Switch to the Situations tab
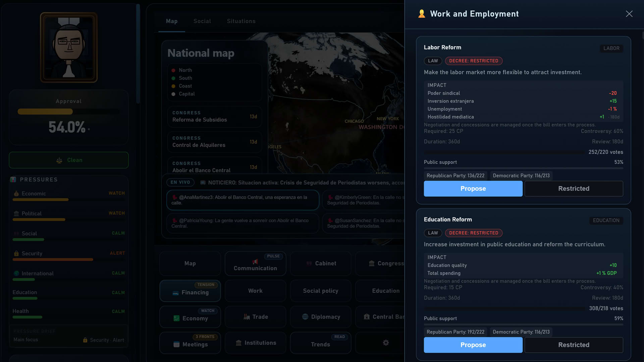Image resolution: width=644 pixels, height=362 pixels. point(241,21)
